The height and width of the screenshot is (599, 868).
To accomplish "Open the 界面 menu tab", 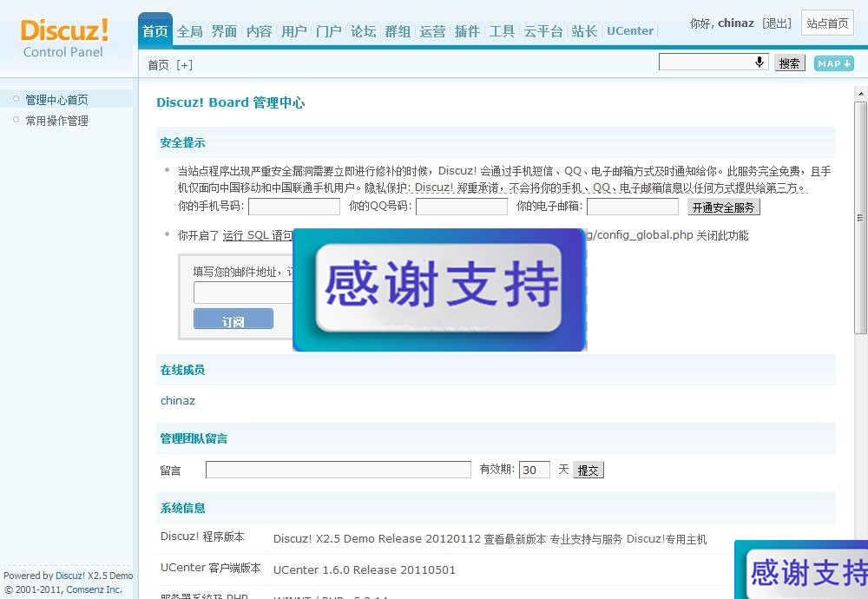I will point(224,31).
